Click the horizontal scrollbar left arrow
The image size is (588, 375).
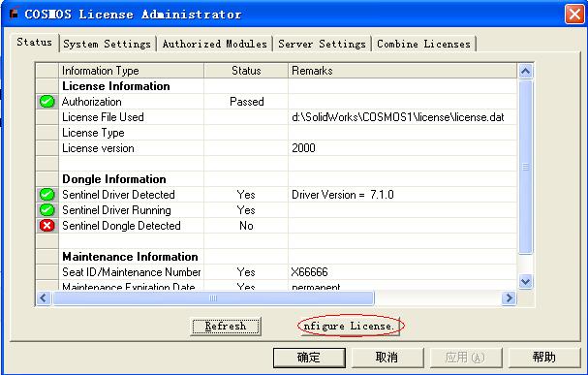pyautogui.click(x=44, y=298)
